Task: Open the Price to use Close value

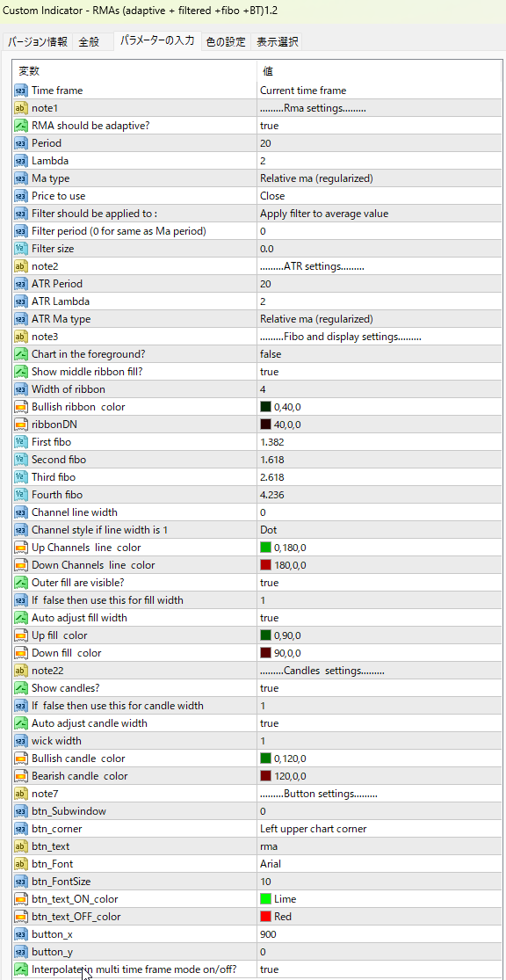Action: click(379, 196)
